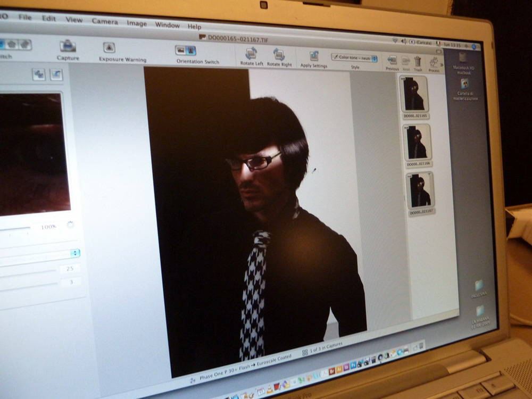The width and height of the screenshot is (532, 399).
Task: Open the Camera menu
Action: pos(105,21)
